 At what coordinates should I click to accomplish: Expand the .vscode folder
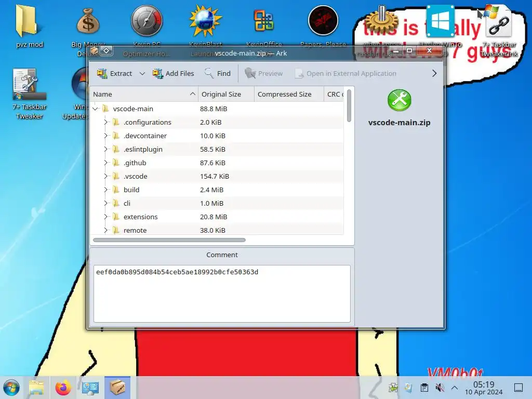pos(105,177)
